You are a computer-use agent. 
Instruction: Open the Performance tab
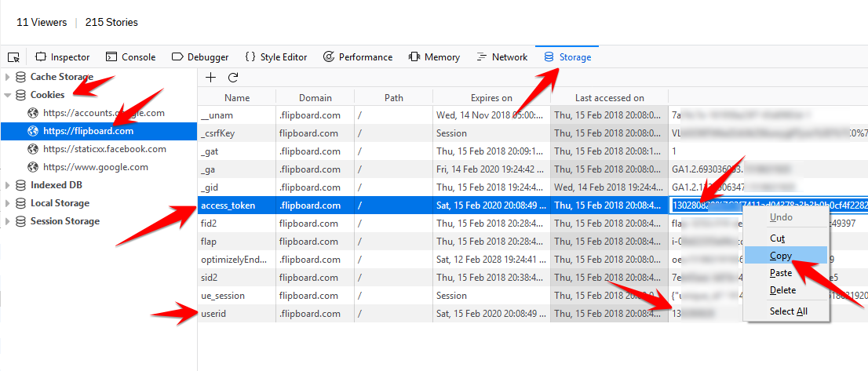(358, 57)
